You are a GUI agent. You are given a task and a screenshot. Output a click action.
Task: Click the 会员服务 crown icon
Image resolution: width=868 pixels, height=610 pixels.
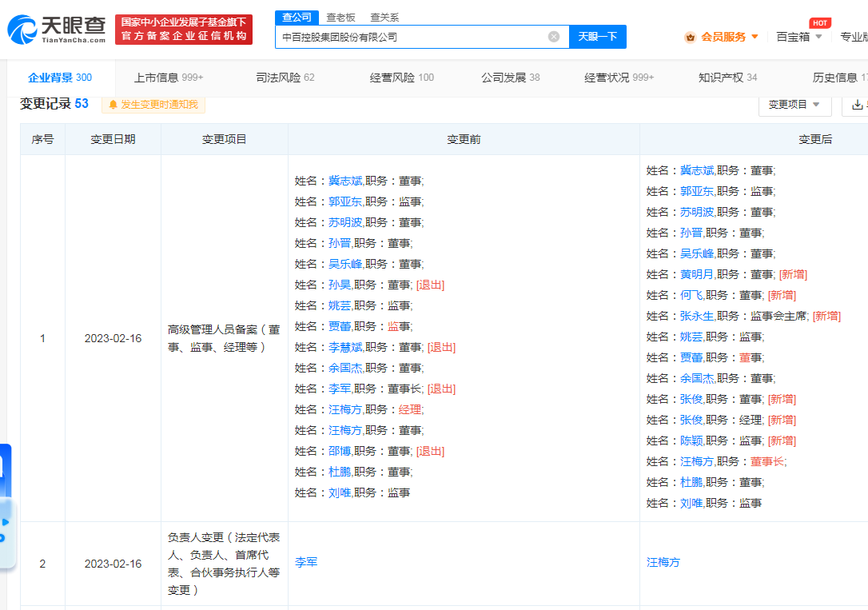pos(690,37)
